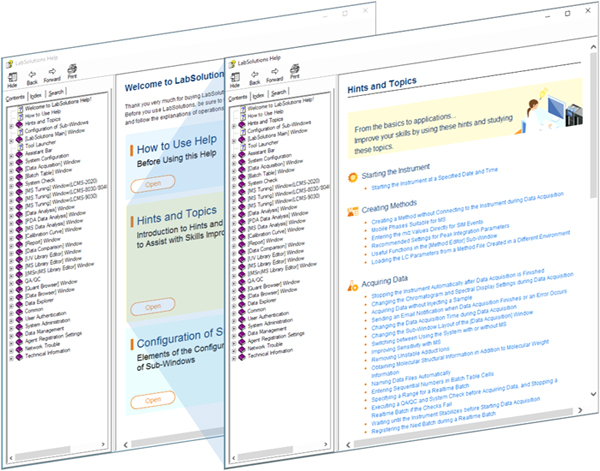Click Hide icon in back help window
Screen dimensions: 600x471
pyautogui.click(x=12, y=78)
